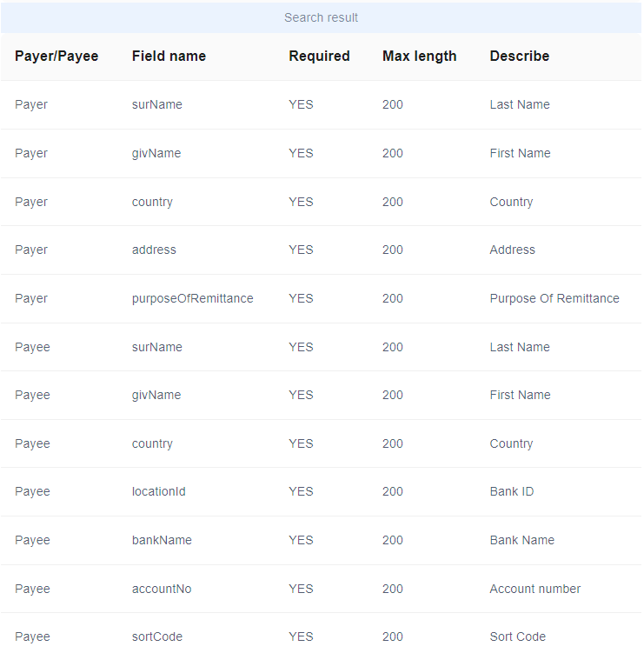This screenshot has width=644, height=653.
Task: Click 200 in the sortCode row
Action: 393,637
